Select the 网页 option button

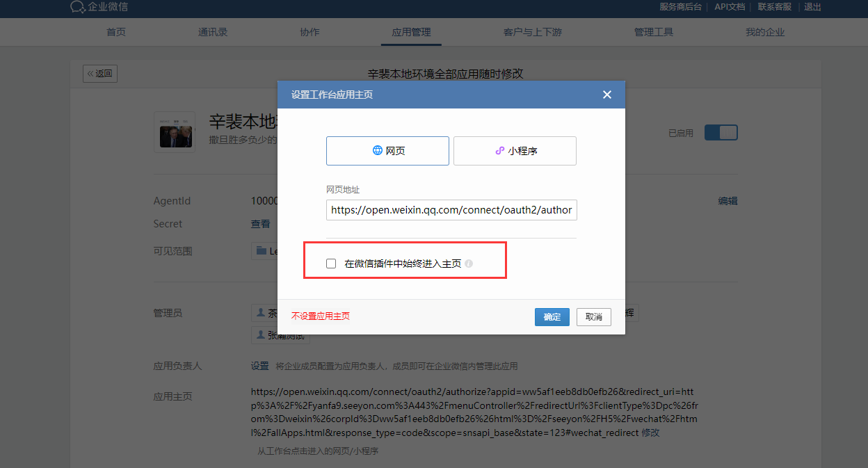click(387, 151)
